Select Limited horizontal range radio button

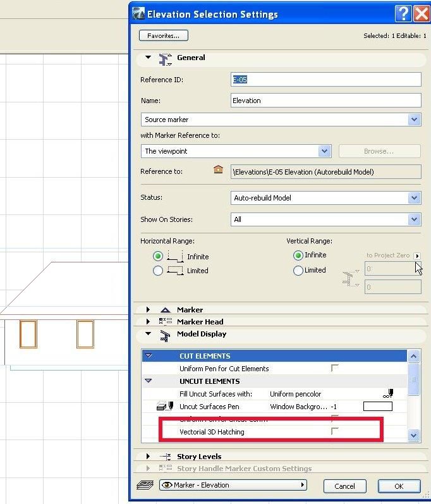click(x=158, y=271)
